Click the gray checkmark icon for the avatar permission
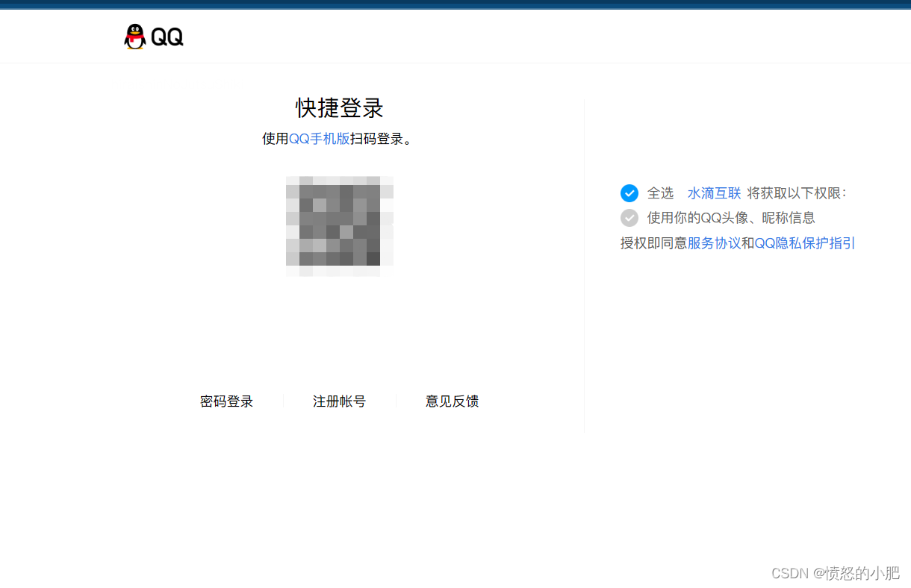 629,217
